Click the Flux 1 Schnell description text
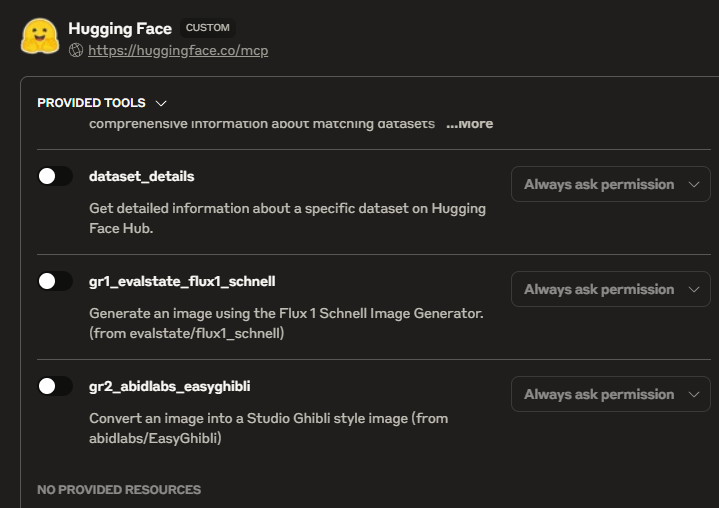This screenshot has height=508, width=719. pos(286,323)
